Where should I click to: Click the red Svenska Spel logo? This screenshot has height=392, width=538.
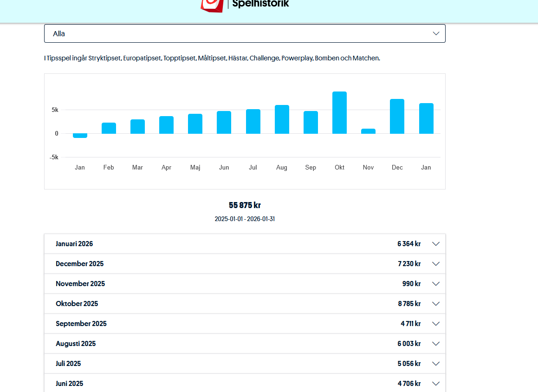212,5
